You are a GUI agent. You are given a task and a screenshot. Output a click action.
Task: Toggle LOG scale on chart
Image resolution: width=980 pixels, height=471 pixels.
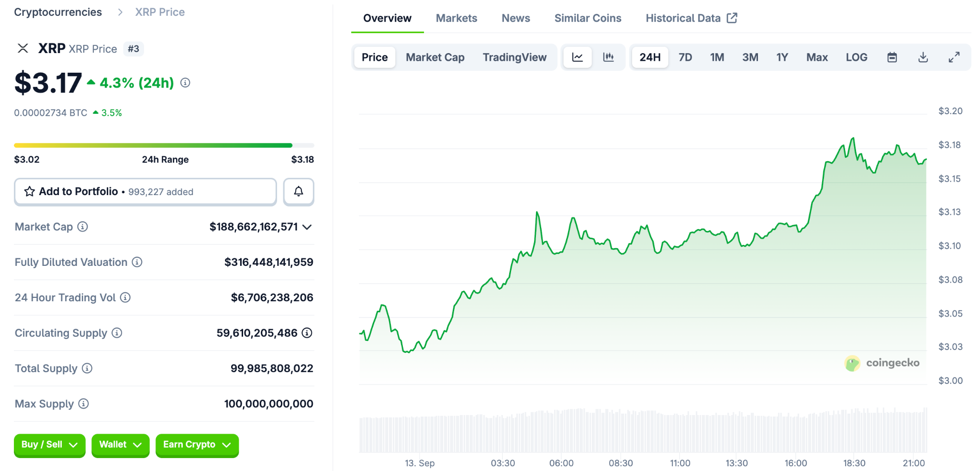(x=856, y=57)
